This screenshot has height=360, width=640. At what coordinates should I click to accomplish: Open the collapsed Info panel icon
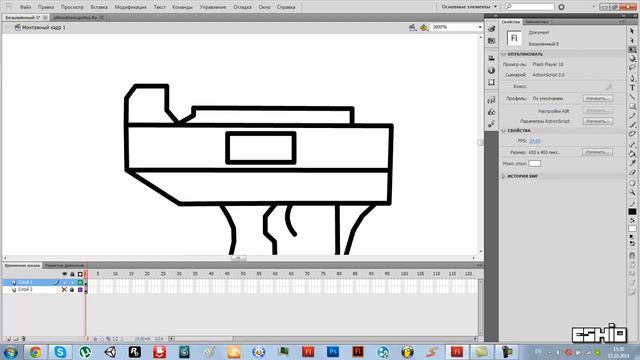pyautogui.click(x=491, y=70)
